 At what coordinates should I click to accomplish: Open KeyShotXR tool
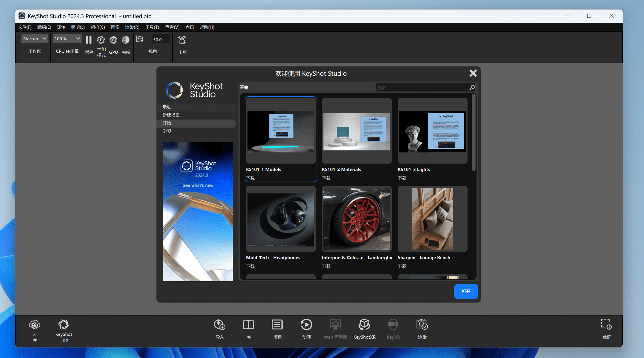point(364,324)
